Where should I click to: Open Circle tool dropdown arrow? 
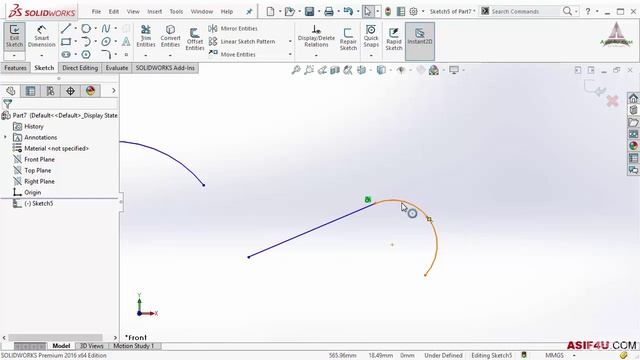(96, 29)
